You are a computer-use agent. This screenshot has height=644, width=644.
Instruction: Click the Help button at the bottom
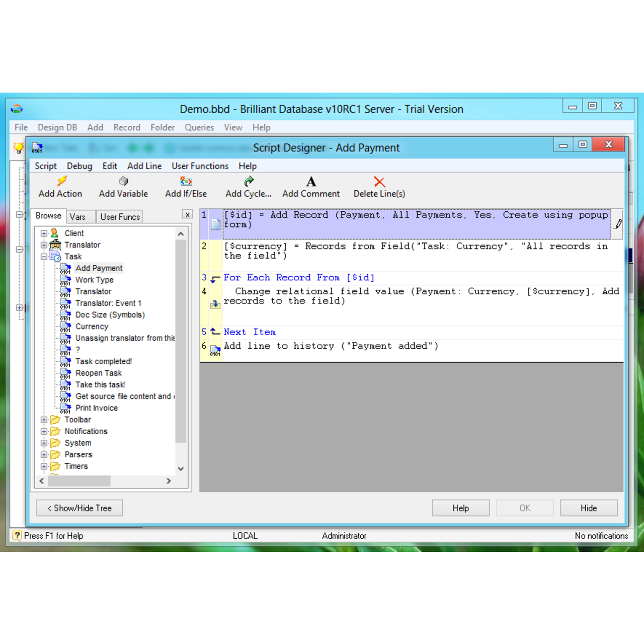coord(461,508)
